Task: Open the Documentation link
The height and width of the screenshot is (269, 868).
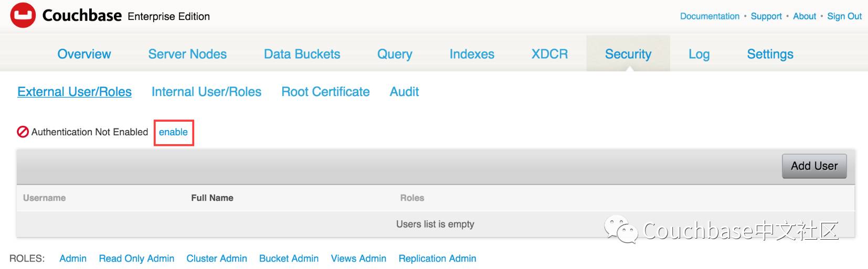Action: pyautogui.click(x=710, y=16)
